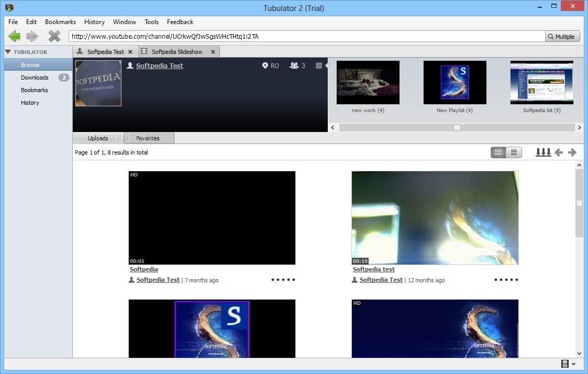The image size is (588, 374).
Task: Open the Bookmarks menu
Action: [x=60, y=22]
